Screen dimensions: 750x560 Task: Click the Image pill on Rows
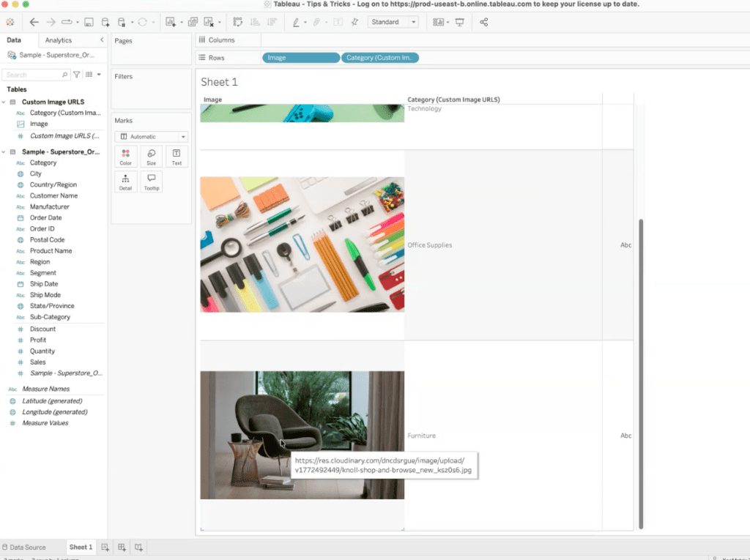(301, 58)
